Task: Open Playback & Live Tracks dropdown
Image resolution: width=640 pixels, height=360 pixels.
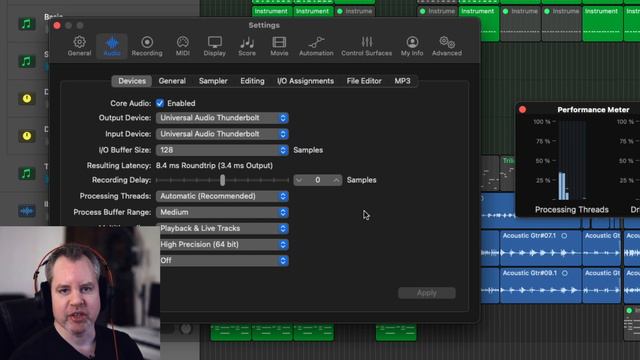Action: [x=224, y=229]
